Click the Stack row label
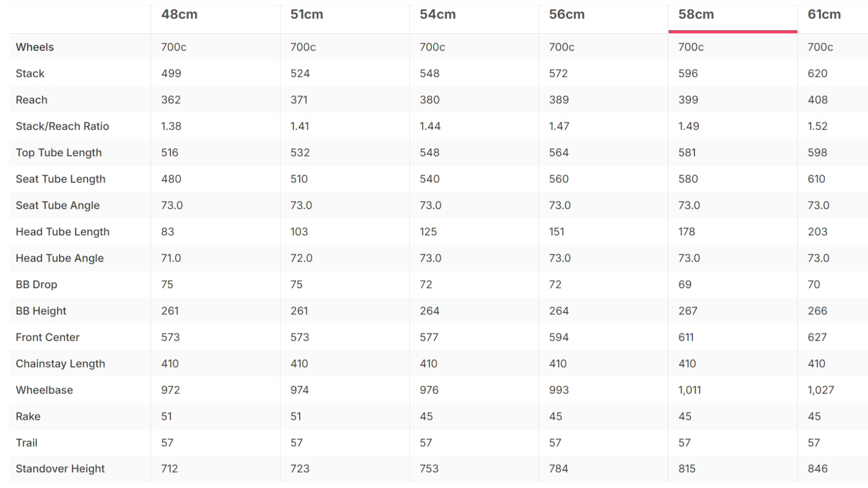Screen dimensions: 868x488 30,73
